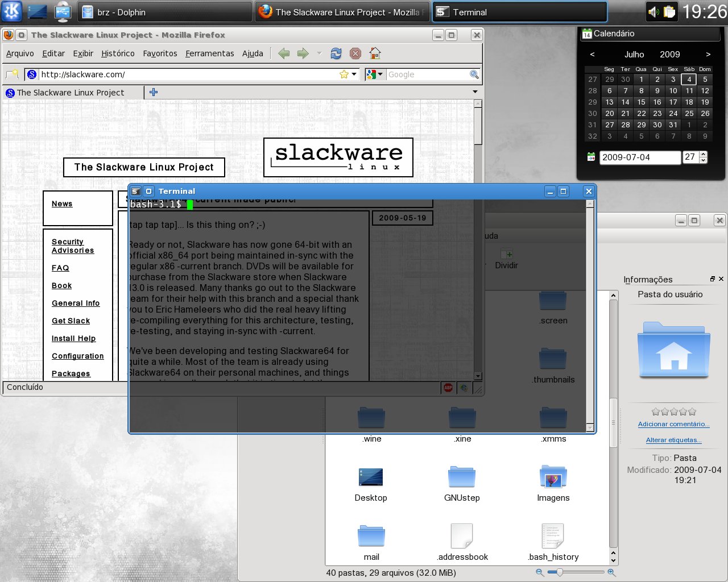Viewport: 728px width, 582px height.
Task: Open a new Firefox tab with plus button
Action: 154,92
